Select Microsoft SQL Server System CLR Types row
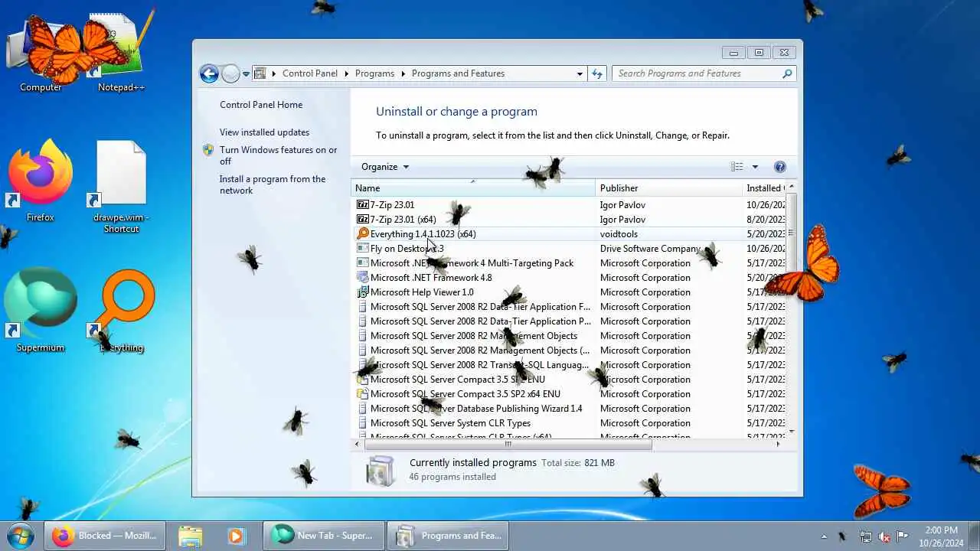The width and height of the screenshot is (980, 551). point(569,423)
